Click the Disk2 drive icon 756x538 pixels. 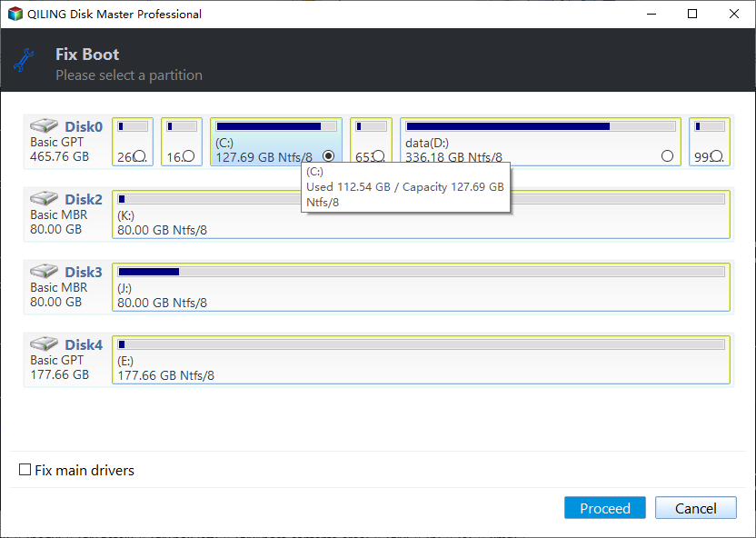click(x=44, y=199)
